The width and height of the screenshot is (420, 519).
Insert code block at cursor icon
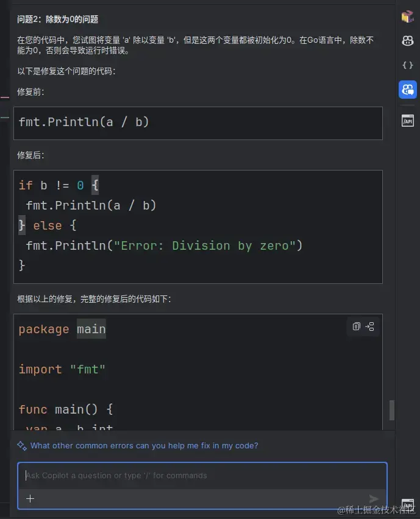[x=369, y=327]
